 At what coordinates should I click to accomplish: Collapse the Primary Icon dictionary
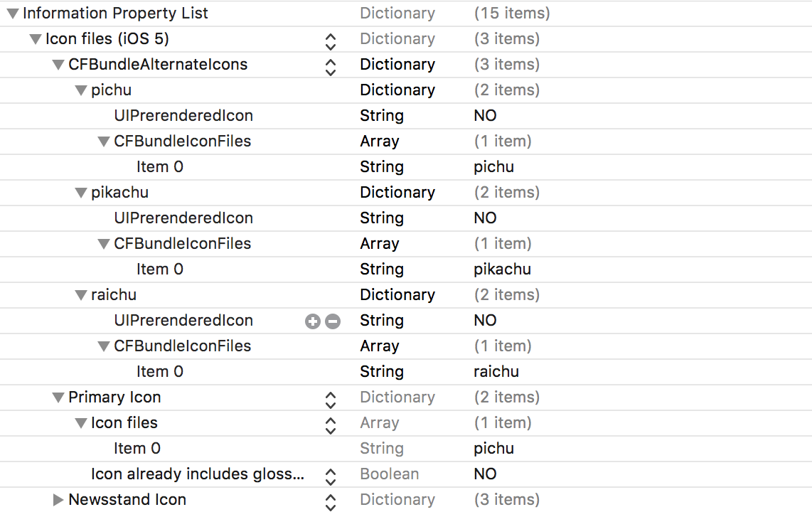coord(58,398)
